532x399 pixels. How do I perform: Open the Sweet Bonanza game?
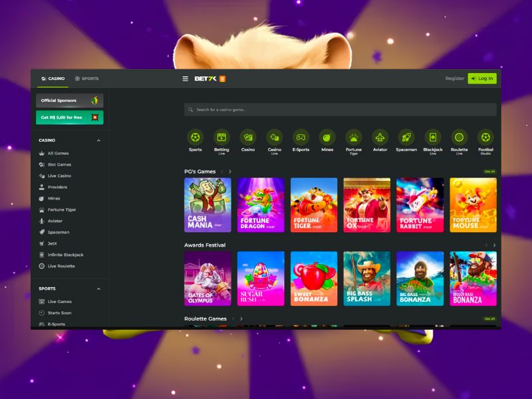314,279
